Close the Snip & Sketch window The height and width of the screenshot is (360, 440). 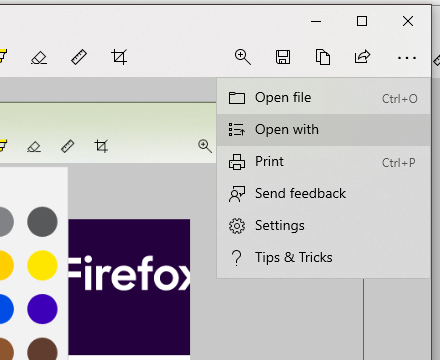(x=408, y=21)
